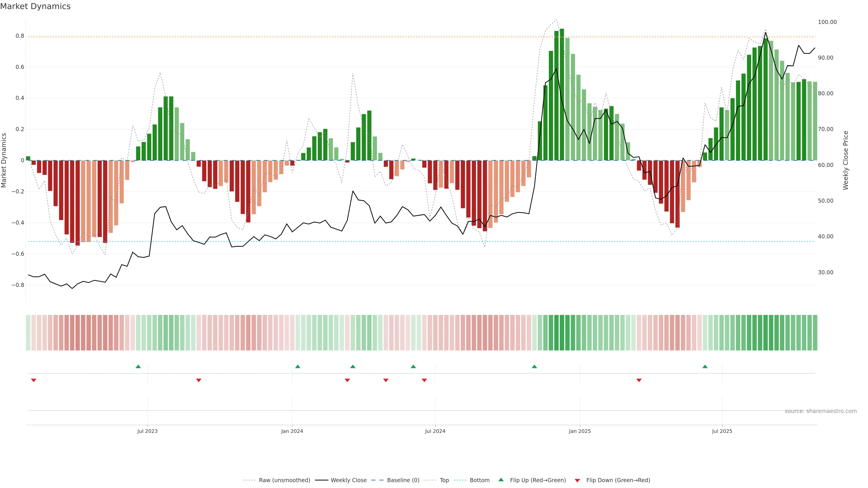Click the green Flip Up marker before Jul 2023
868x488 pixels.
[x=138, y=366]
